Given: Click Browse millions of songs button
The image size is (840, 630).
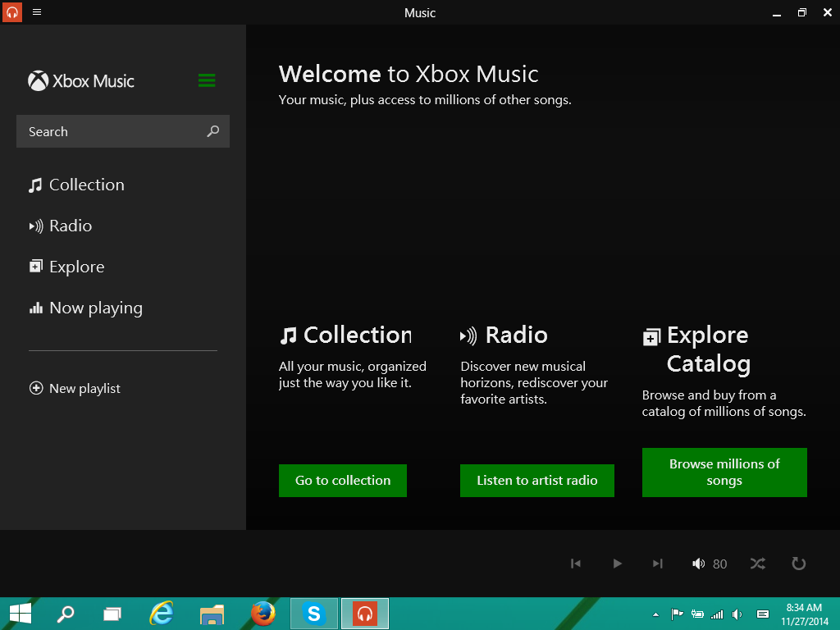Looking at the screenshot, I should tap(724, 472).
